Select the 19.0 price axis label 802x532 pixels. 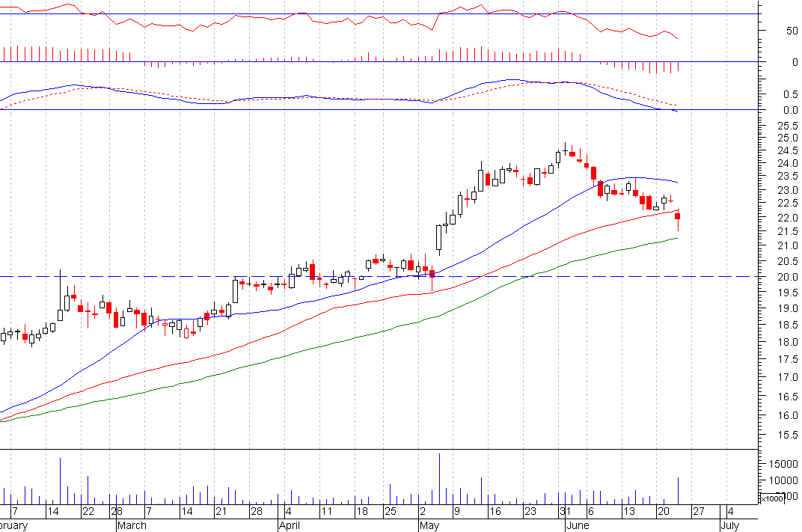[787, 308]
